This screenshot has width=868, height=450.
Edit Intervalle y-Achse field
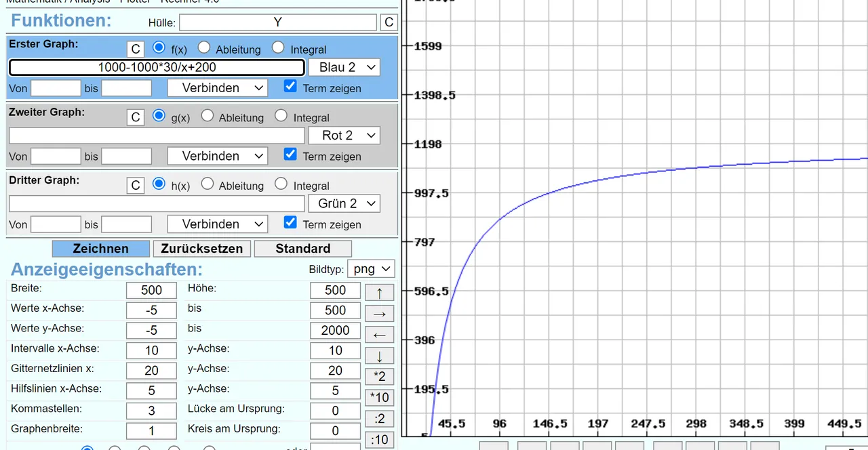click(x=336, y=350)
